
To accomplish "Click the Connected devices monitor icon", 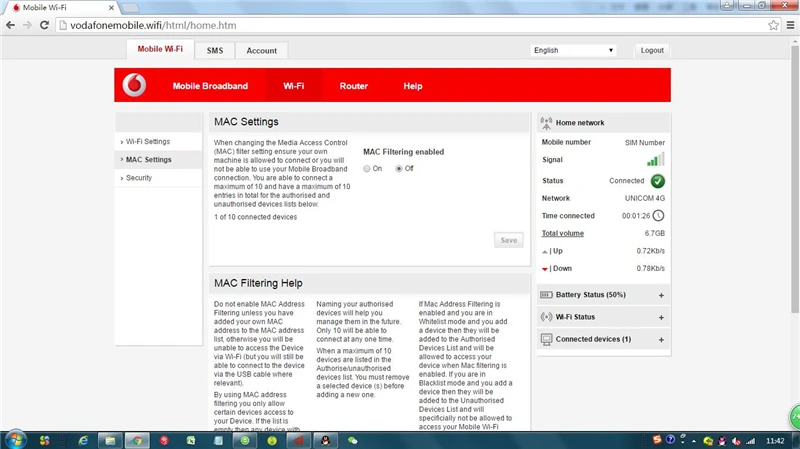I will pyautogui.click(x=546, y=339).
